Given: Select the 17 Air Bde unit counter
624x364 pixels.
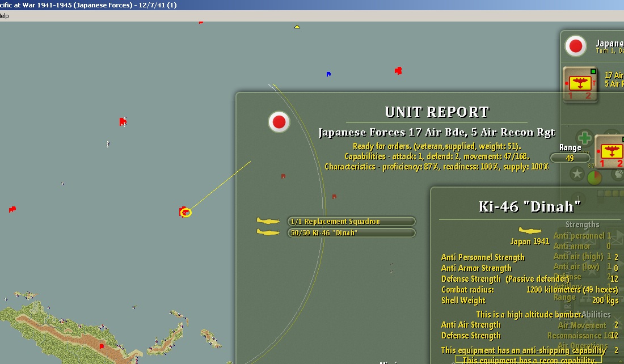Looking at the screenshot, I should tap(580, 84).
